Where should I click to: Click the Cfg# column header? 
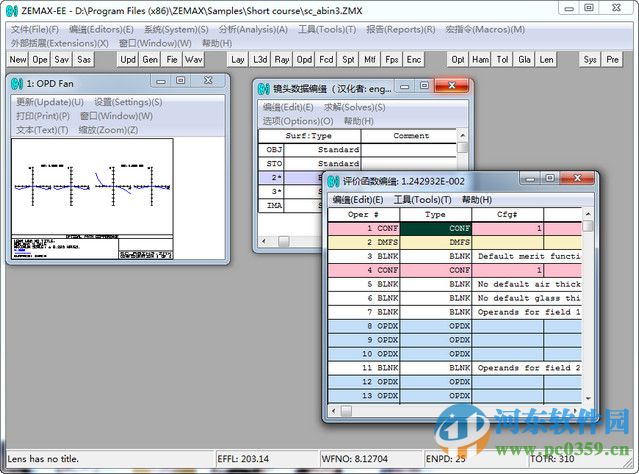507,214
